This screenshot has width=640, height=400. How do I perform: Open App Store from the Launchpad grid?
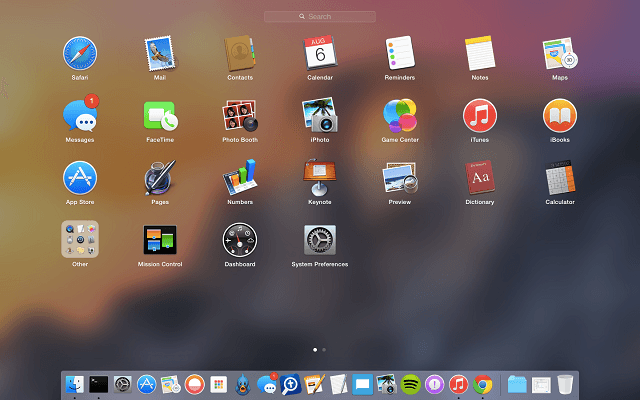click(80, 178)
